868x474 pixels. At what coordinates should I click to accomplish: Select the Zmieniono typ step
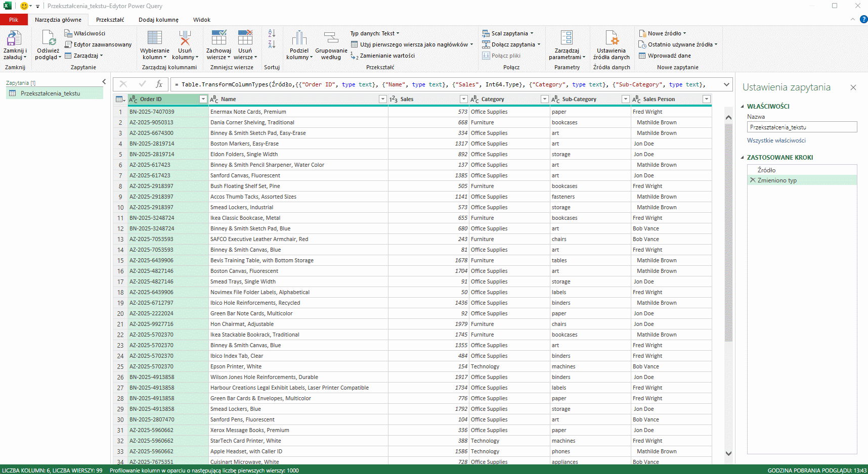(802, 180)
